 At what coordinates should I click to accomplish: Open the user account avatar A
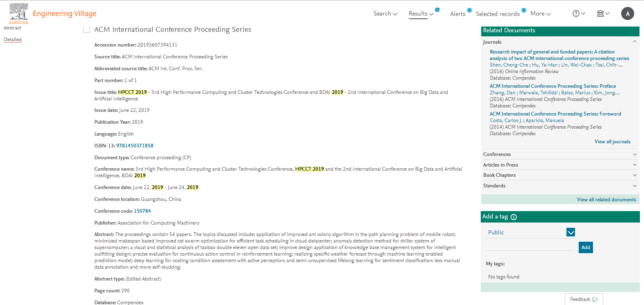(627, 13)
